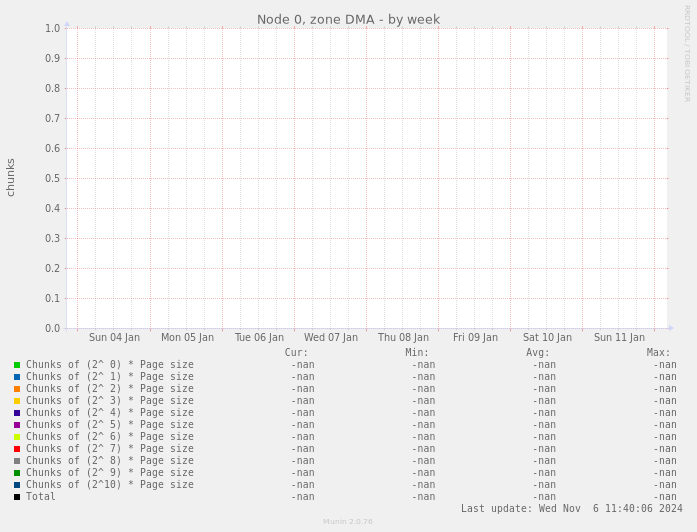Click the 'Sun 11 Jan' x-axis label
Image resolution: width=697 pixels, height=532 pixels.
(x=619, y=338)
